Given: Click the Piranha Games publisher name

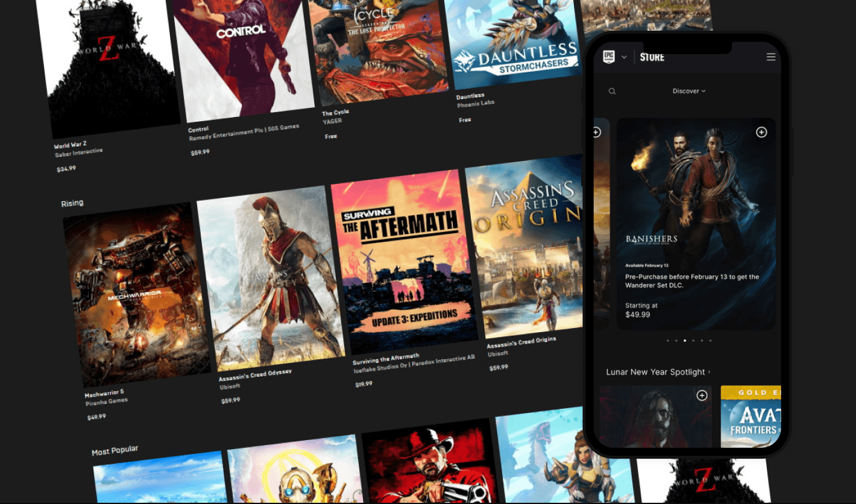Looking at the screenshot, I should coord(107,402).
